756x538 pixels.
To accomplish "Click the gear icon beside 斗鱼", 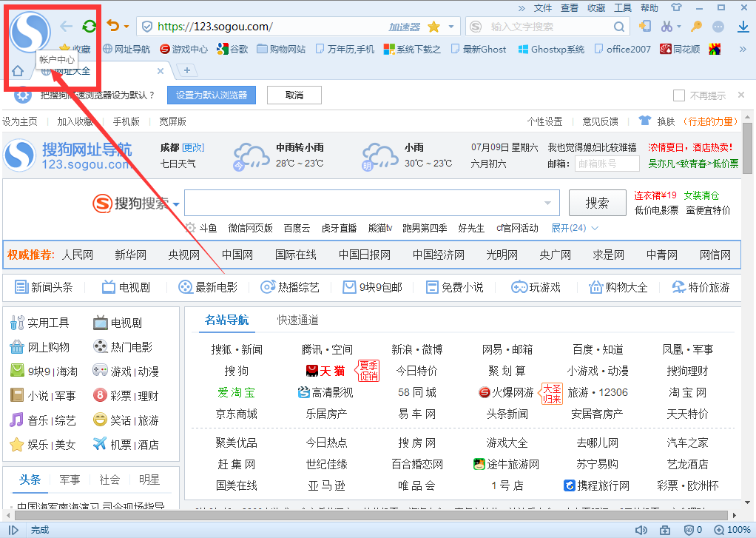I will click(190, 228).
